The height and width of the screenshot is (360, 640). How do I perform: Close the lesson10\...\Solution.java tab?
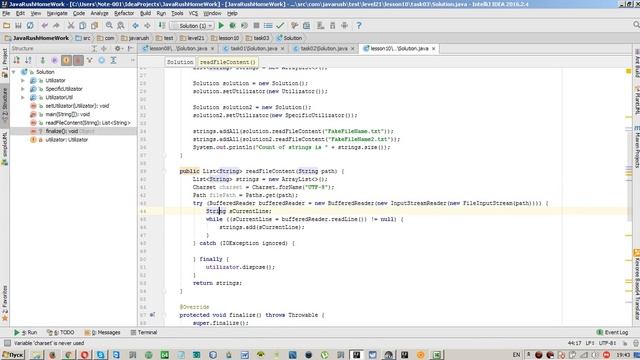pos(433,49)
